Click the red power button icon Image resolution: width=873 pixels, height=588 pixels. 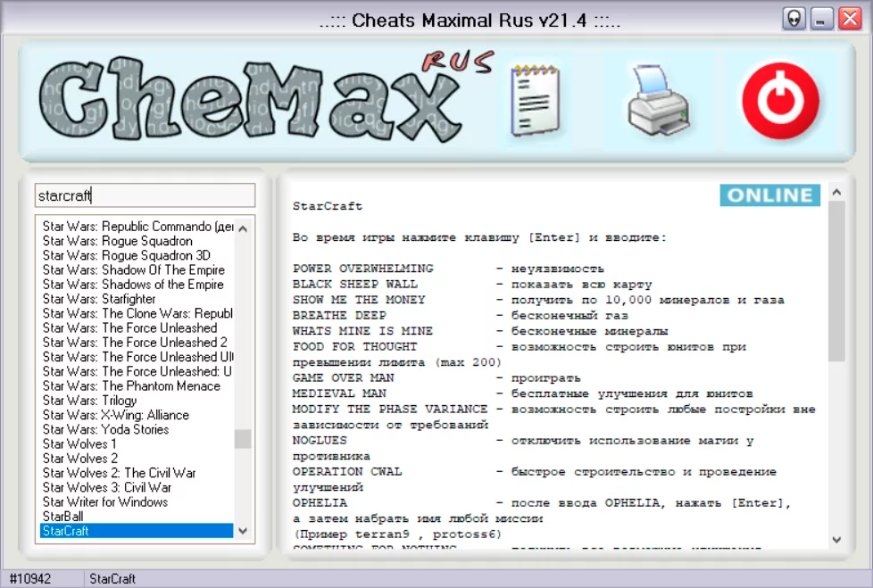tap(780, 101)
